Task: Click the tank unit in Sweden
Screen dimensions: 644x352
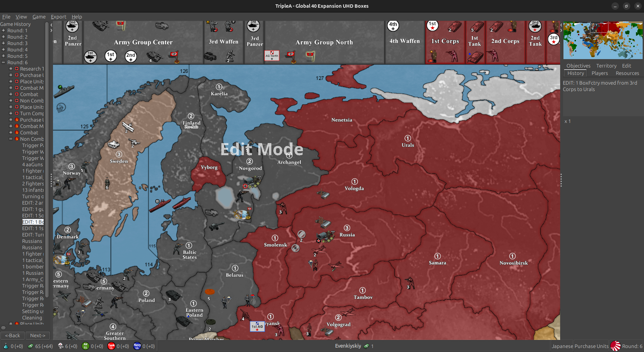Action: tap(113, 145)
